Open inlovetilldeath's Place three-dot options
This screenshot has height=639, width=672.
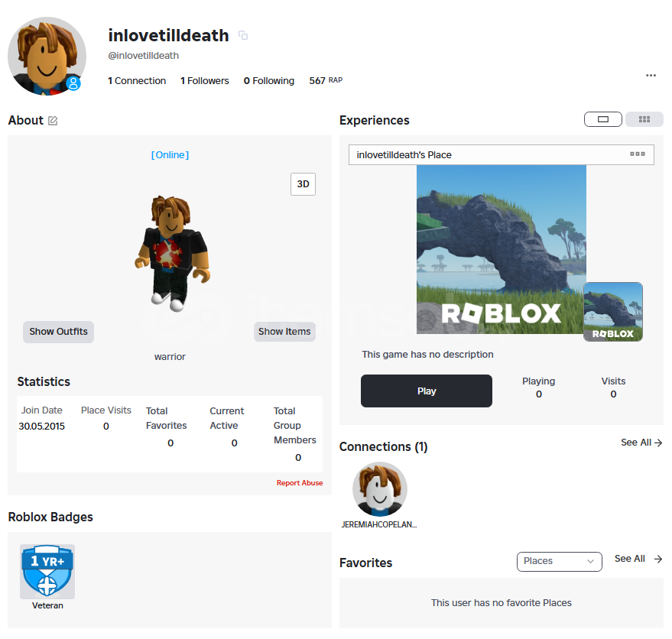click(638, 154)
